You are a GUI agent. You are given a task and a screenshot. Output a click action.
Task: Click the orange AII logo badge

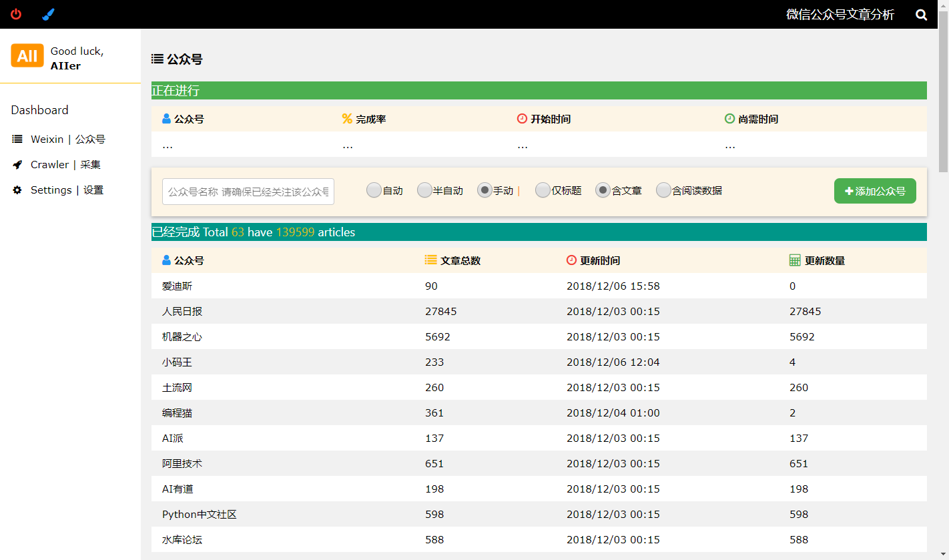27,56
